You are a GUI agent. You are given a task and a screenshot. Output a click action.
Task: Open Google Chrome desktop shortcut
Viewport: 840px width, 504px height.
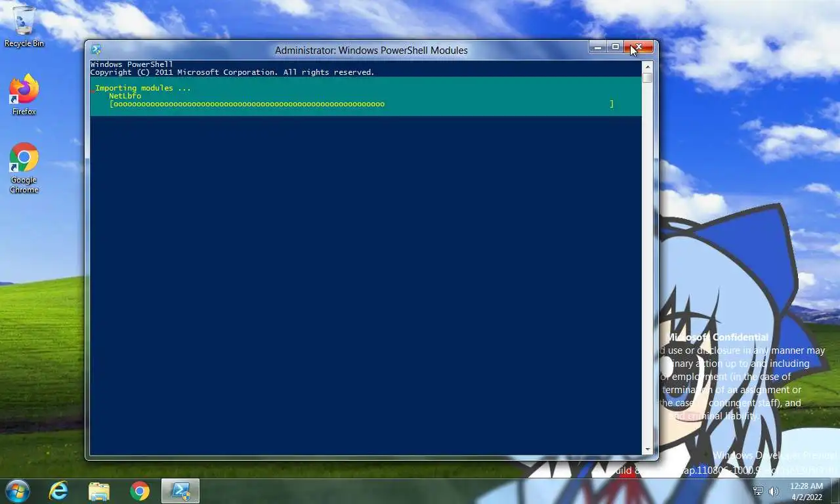24,169
